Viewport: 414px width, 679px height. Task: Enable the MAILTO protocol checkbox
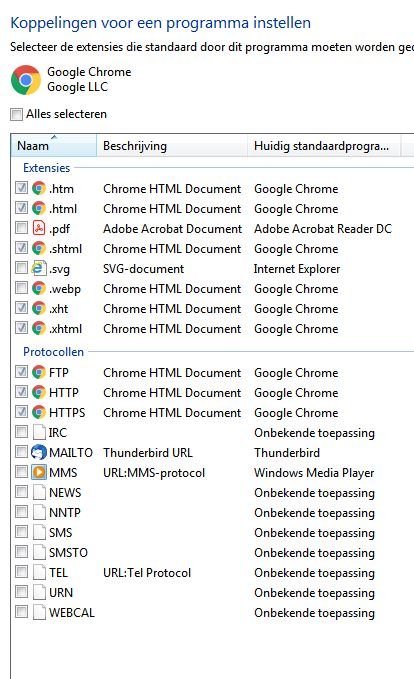tap(21, 452)
